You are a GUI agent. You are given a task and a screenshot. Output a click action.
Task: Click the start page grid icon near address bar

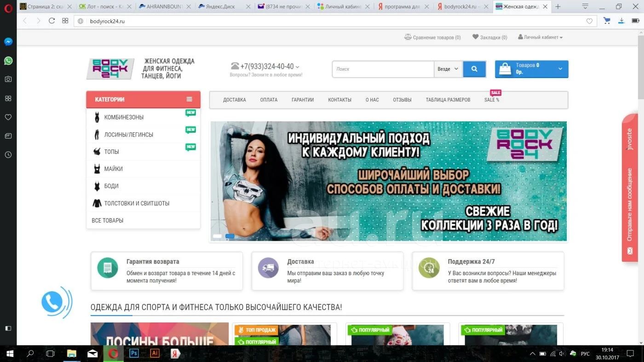click(65, 21)
